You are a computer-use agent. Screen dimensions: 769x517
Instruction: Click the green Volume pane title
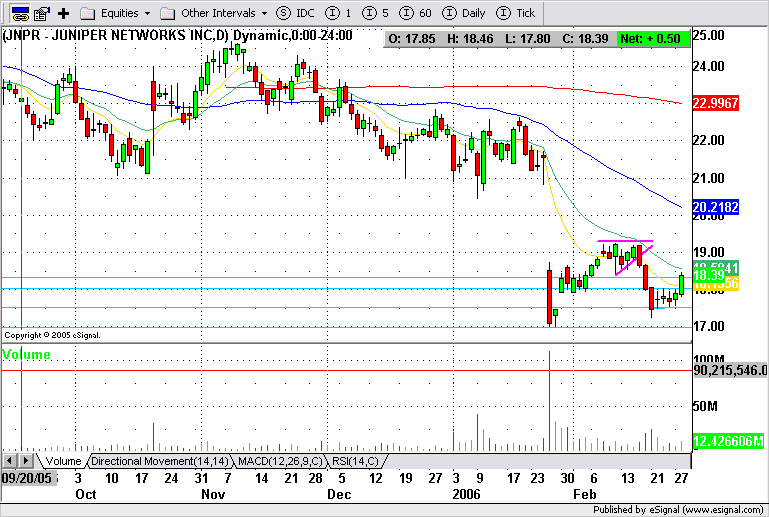coord(26,354)
